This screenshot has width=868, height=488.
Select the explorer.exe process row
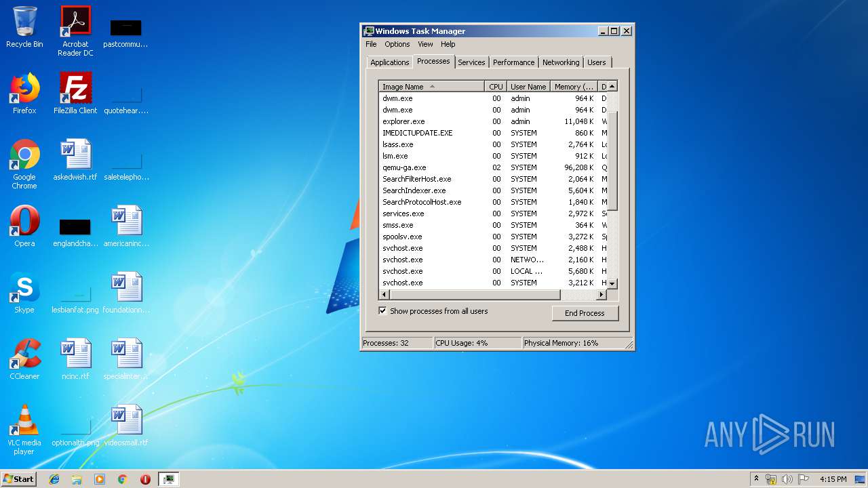[x=493, y=121]
